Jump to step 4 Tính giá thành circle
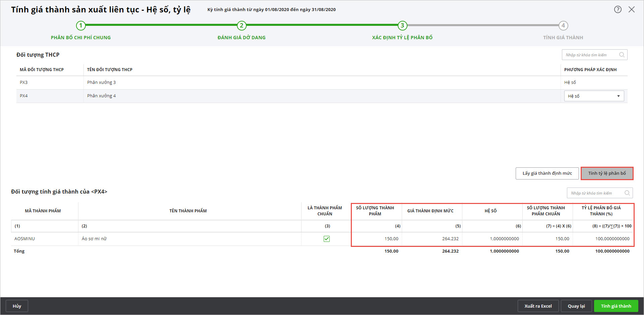644x315 pixels. pos(563,25)
